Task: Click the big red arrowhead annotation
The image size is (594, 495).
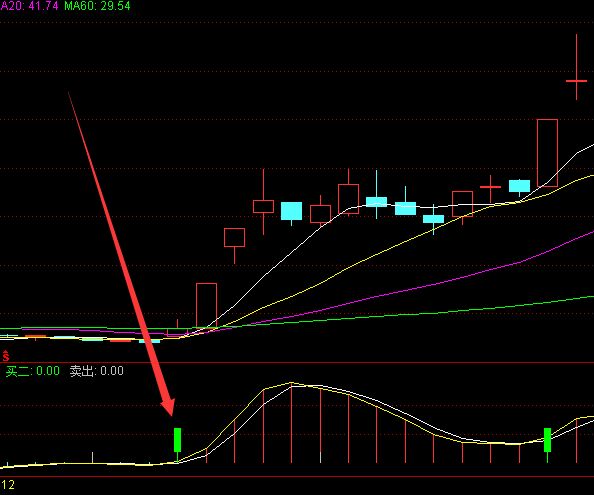Action: [167, 406]
